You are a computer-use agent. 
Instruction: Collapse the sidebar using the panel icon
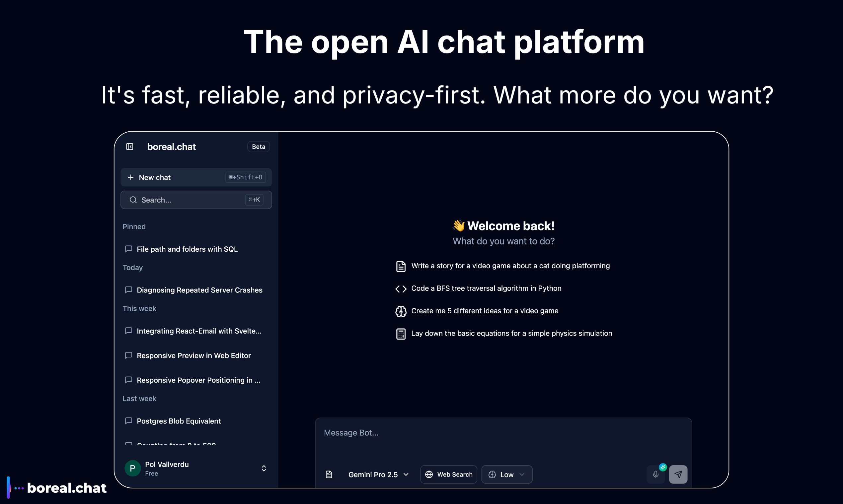click(129, 147)
